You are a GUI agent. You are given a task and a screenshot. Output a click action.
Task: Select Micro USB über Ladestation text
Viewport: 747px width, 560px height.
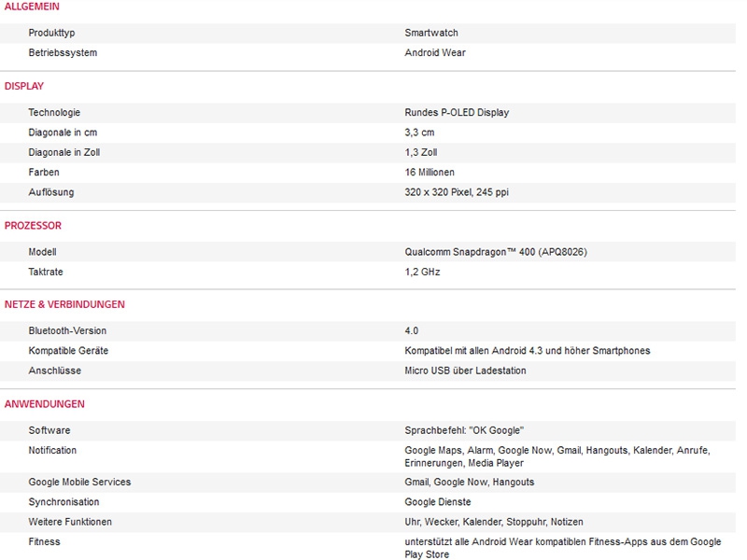[x=465, y=371]
